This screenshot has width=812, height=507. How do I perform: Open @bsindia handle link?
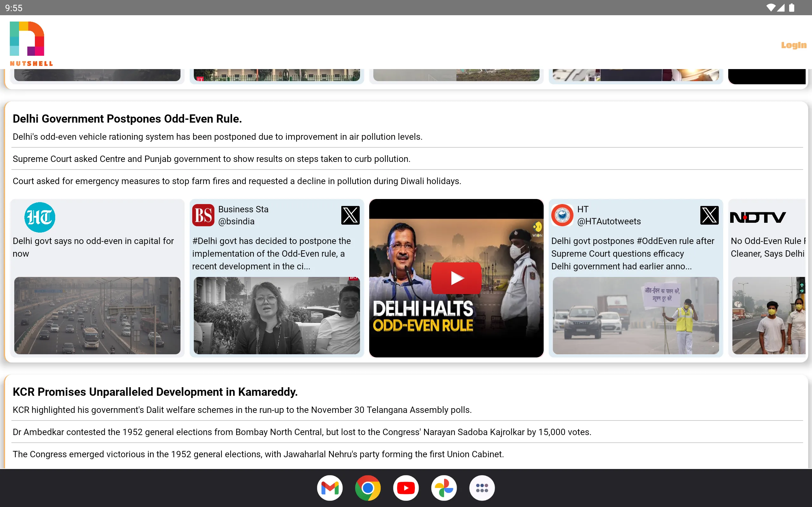pyautogui.click(x=236, y=221)
